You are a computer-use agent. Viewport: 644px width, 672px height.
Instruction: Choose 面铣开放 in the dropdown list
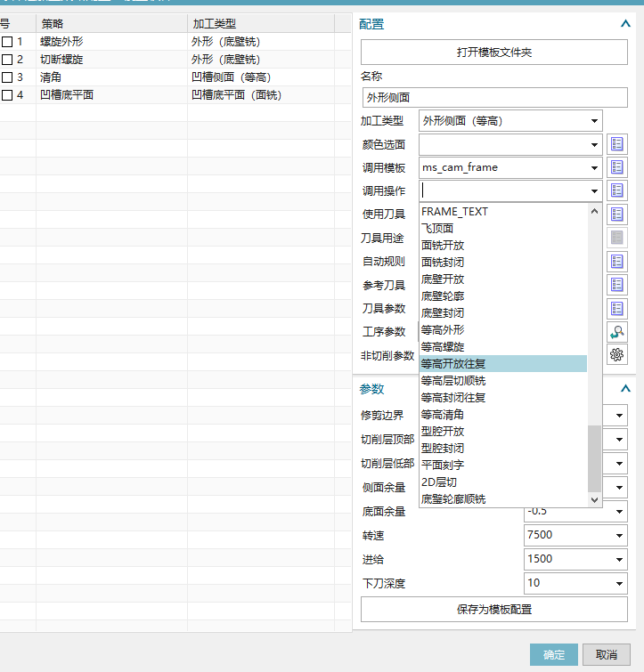click(503, 246)
